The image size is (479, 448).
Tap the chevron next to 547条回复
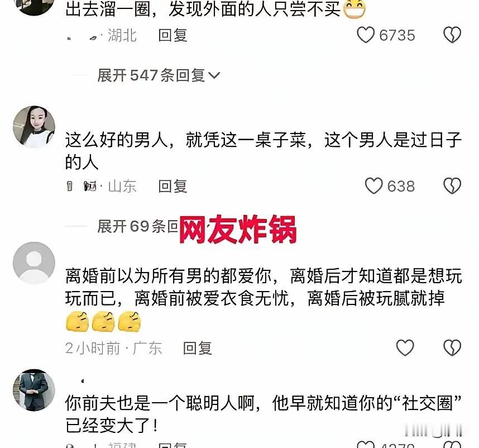pyautogui.click(x=214, y=75)
